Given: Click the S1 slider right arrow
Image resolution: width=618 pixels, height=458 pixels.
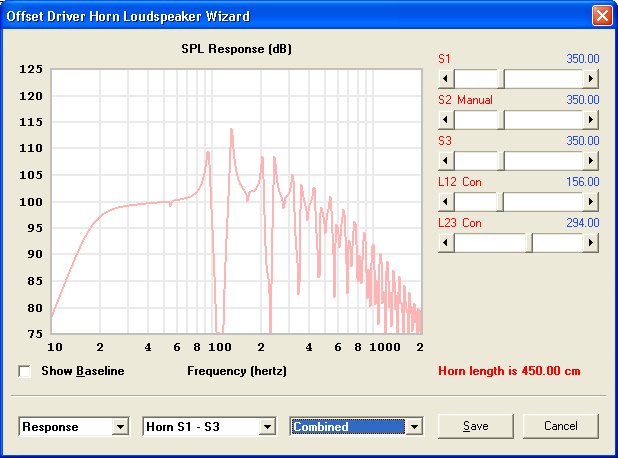Looking at the screenshot, I should point(590,78).
